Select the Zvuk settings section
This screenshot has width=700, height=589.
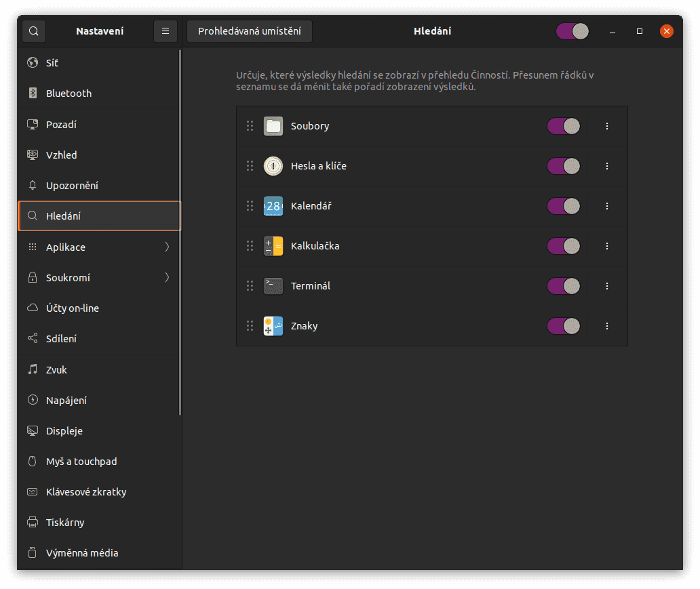[x=54, y=369]
